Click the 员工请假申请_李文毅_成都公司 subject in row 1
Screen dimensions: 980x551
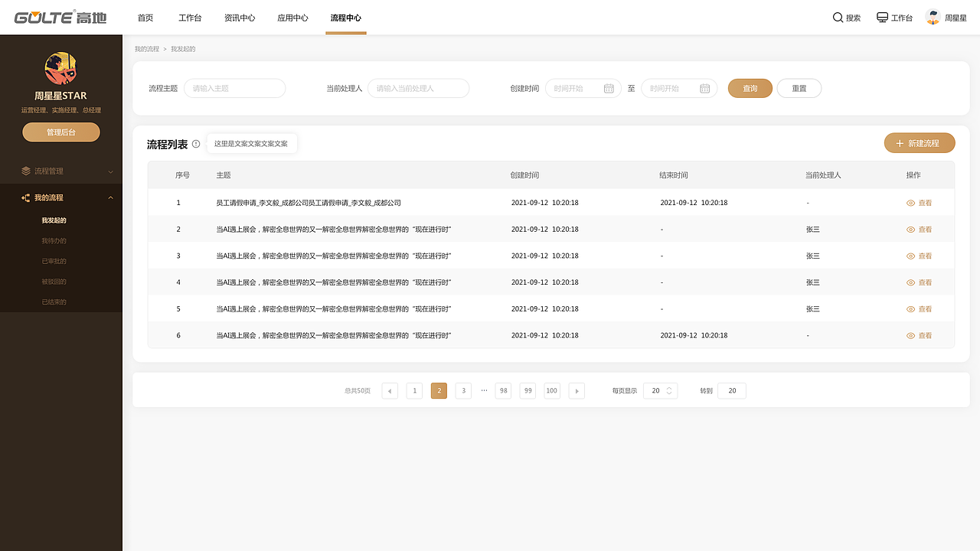309,203
